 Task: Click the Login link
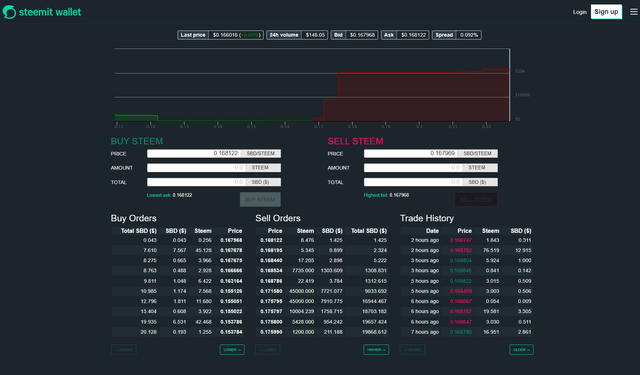click(x=579, y=12)
